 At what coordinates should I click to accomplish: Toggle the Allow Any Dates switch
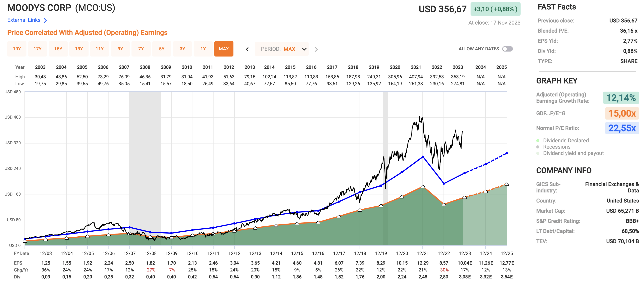[508, 49]
